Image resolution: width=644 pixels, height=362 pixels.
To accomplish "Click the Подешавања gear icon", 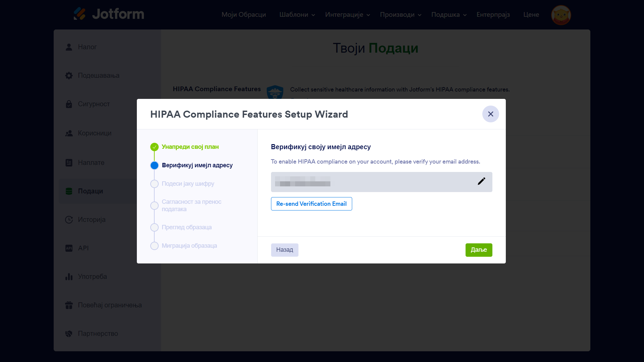I will click(x=69, y=76).
